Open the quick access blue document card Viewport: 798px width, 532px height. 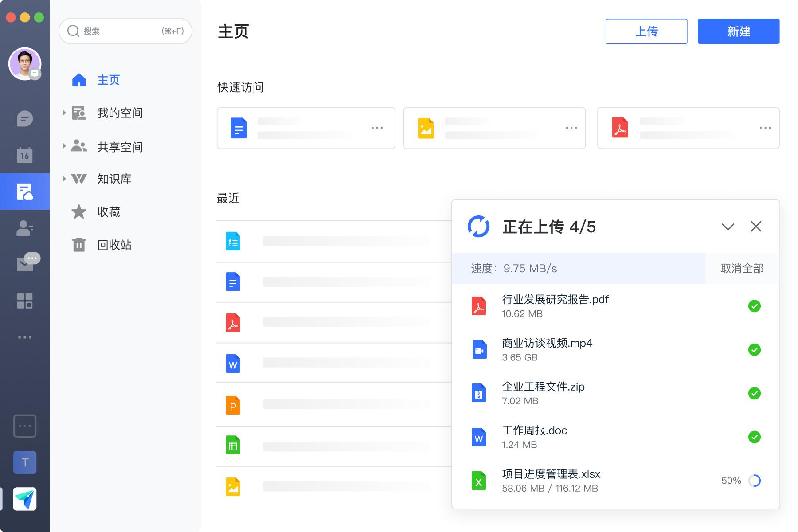click(x=306, y=128)
